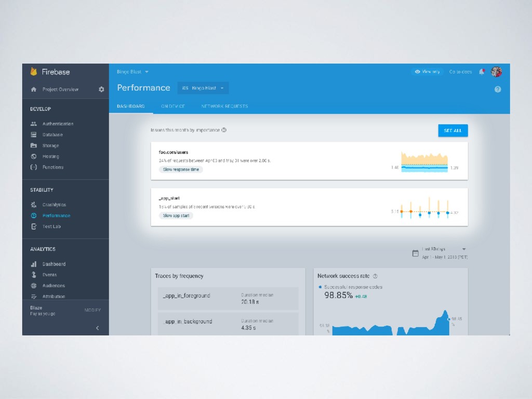
Task: Click the View only eye badge
Action: tap(428, 72)
